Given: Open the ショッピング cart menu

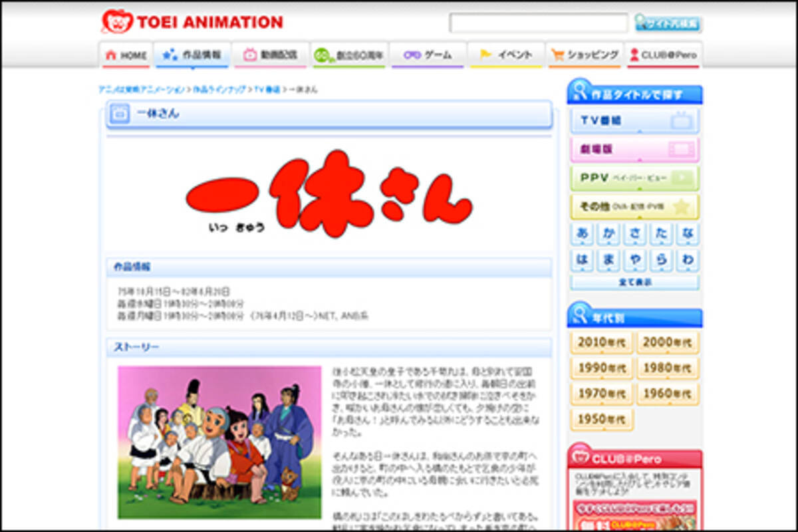Looking at the screenshot, I should click(585, 55).
